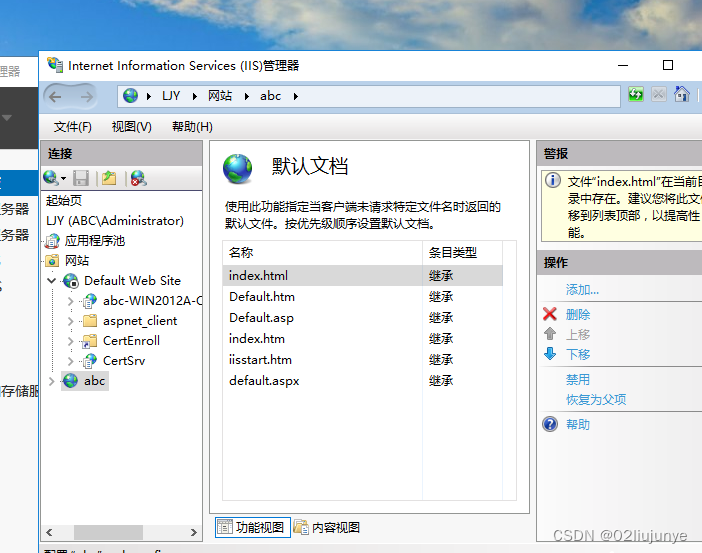Expand the CertEnroll node
This screenshot has width=702, height=553.
[70, 341]
